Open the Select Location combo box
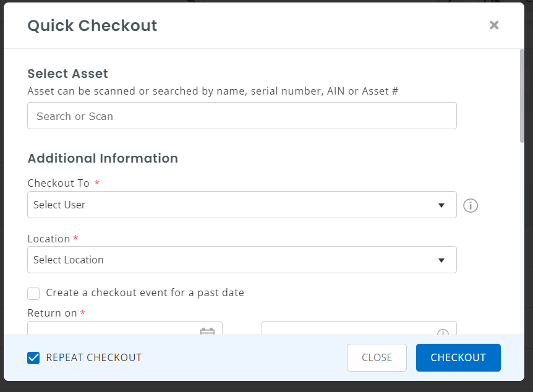This screenshot has width=533, height=392. click(235, 260)
